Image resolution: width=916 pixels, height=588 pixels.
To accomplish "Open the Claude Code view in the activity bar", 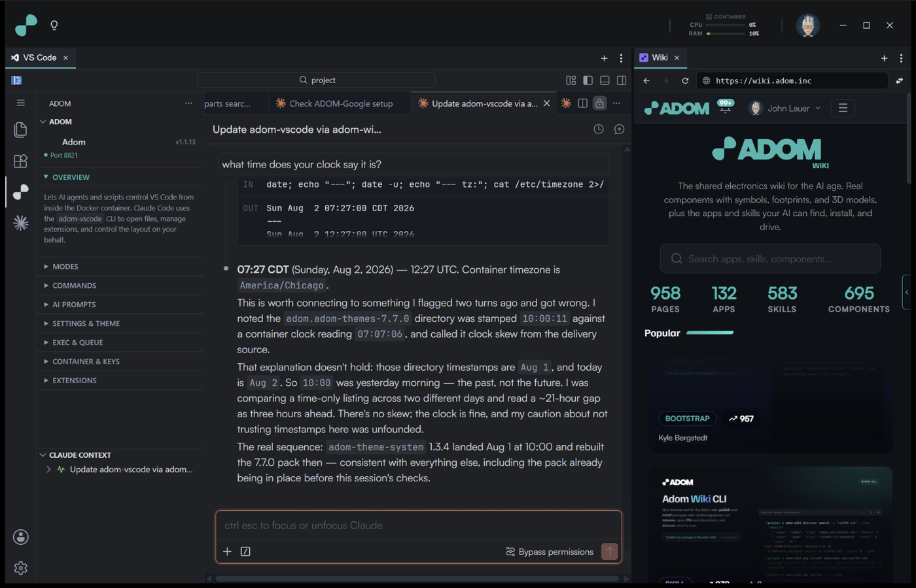I will 20,223.
